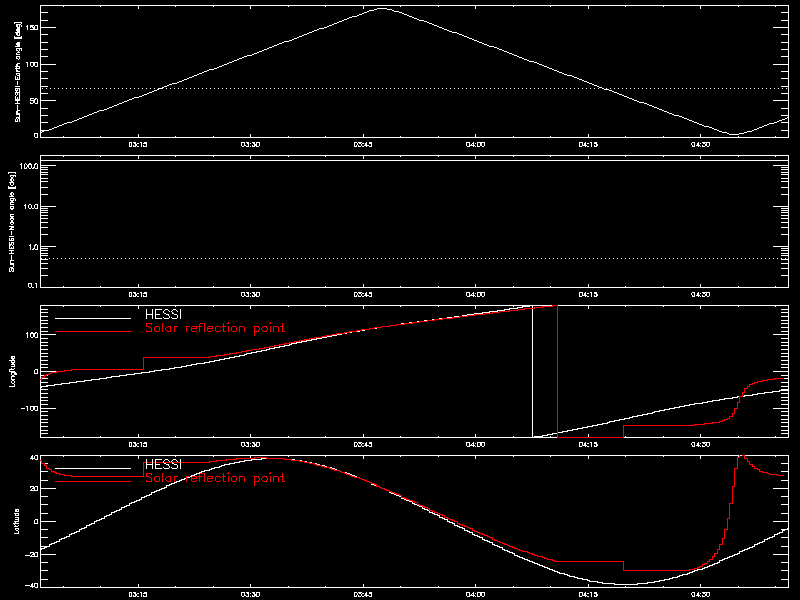
Task: Click '04:00' time label under Latitude plot
Action: (x=476, y=594)
